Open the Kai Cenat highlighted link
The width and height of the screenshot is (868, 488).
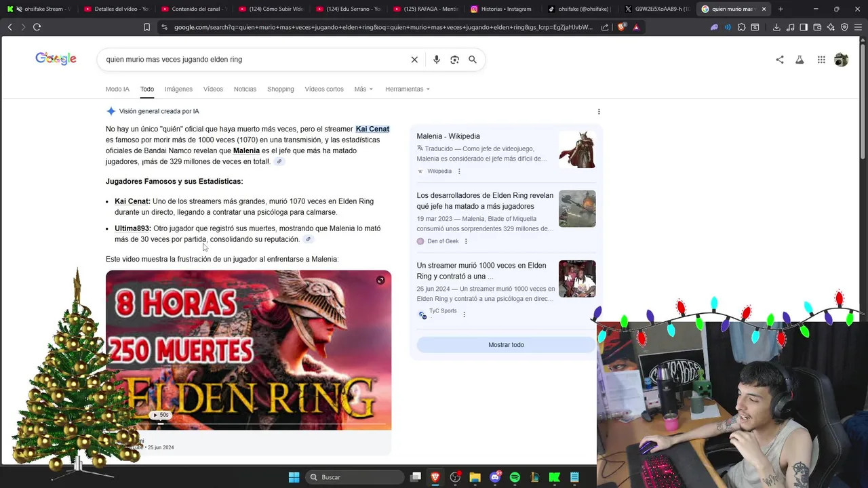(x=372, y=129)
